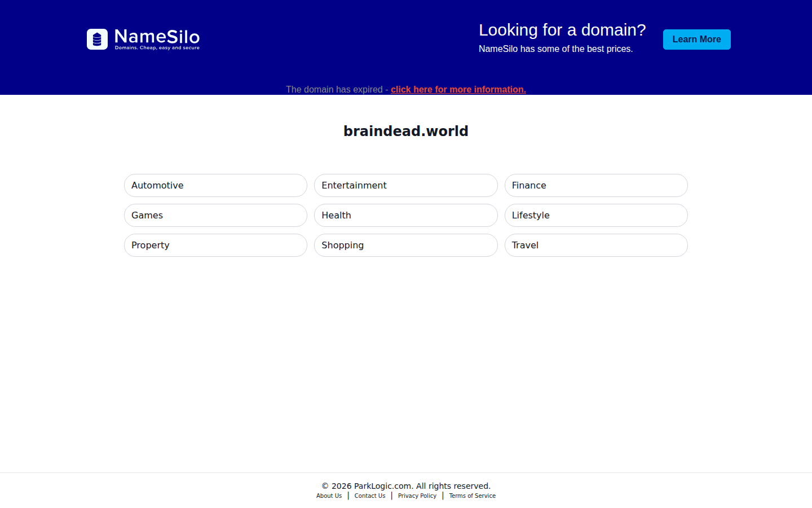
Task: Open the Automotive category
Action: (215, 185)
